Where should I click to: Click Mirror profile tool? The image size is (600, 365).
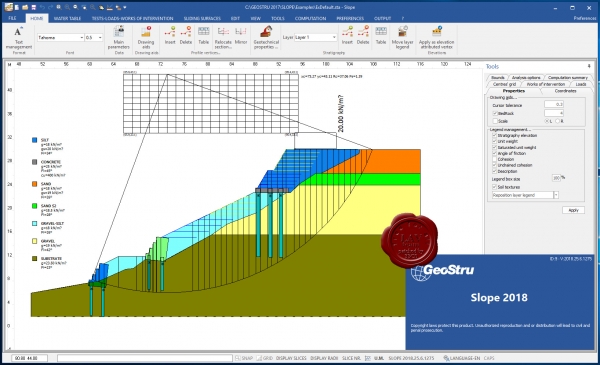click(x=241, y=35)
